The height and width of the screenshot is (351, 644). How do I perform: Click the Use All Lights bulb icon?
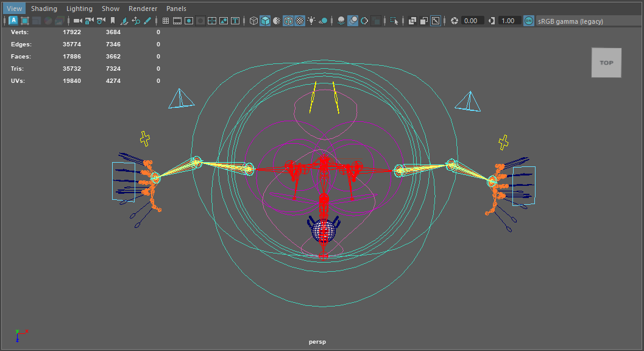tap(311, 21)
